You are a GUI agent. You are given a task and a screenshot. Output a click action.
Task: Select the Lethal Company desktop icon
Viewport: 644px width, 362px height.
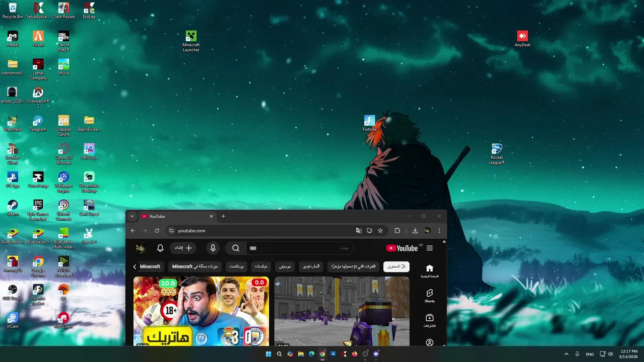pos(38,69)
